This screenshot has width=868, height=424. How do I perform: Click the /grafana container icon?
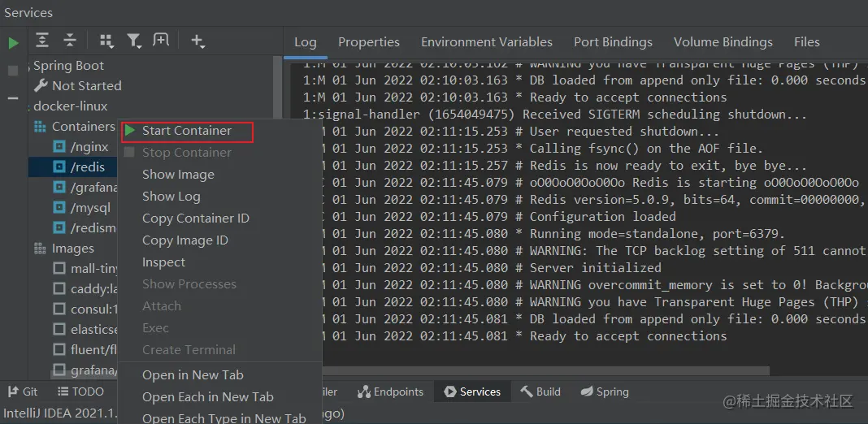coord(59,188)
